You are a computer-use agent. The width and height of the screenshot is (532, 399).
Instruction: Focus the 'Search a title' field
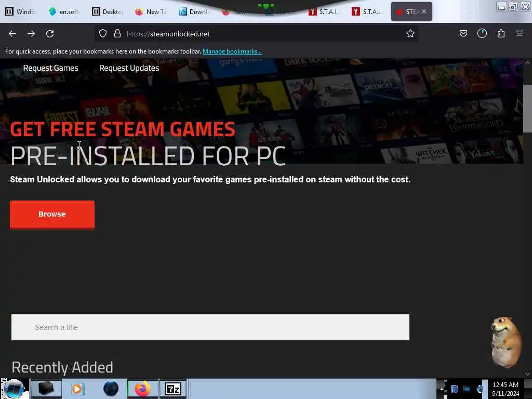click(x=210, y=327)
